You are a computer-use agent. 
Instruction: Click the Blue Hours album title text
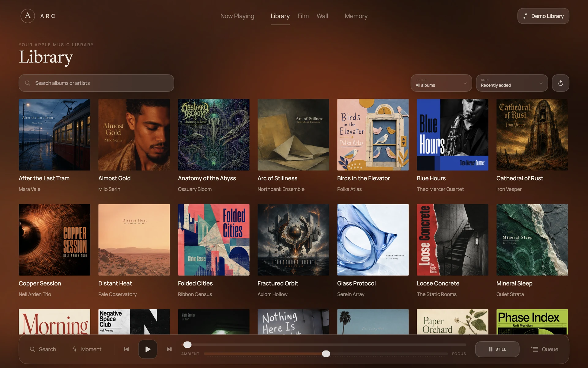pyautogui.click(x=431, y=178)
